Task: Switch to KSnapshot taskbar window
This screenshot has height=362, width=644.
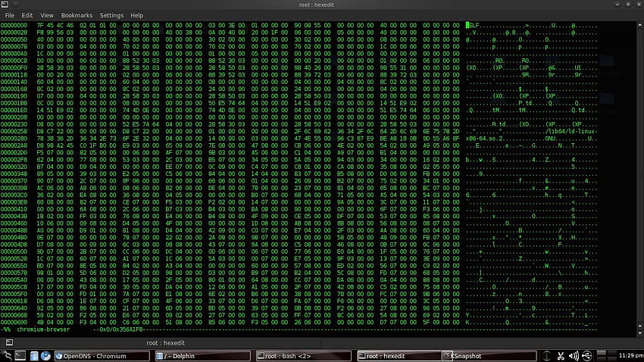Action: click(x=489, y=356)
